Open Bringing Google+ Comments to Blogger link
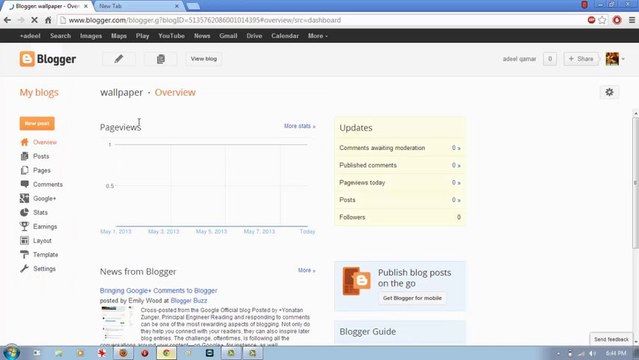639x360 pixels. coord(159,291)
